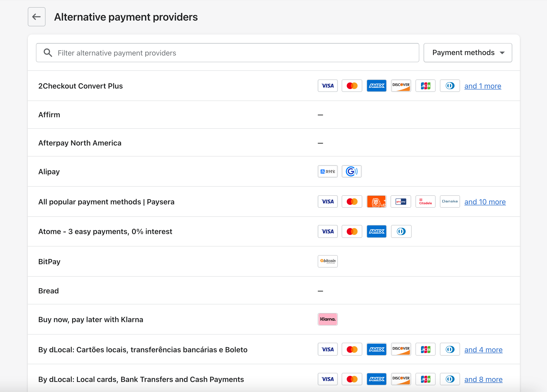
Task: Select All popular payment methods | Paysera
Action: 106,202
